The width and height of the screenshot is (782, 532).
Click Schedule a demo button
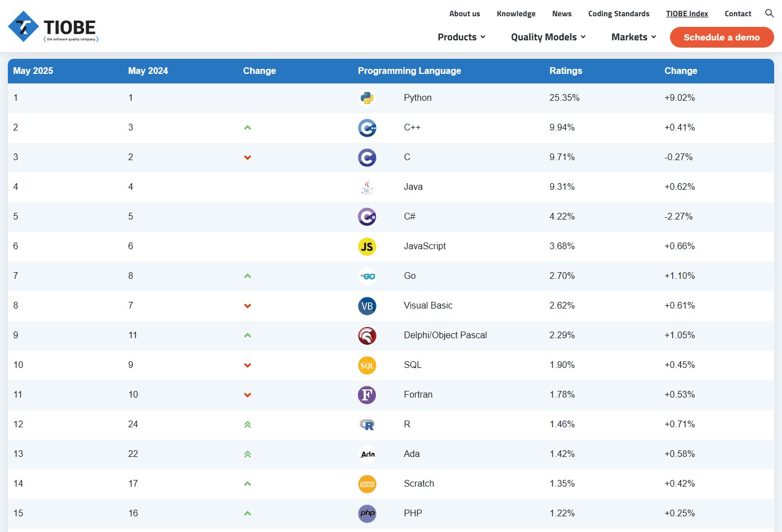pyautogui.click(x=722, y=37)
